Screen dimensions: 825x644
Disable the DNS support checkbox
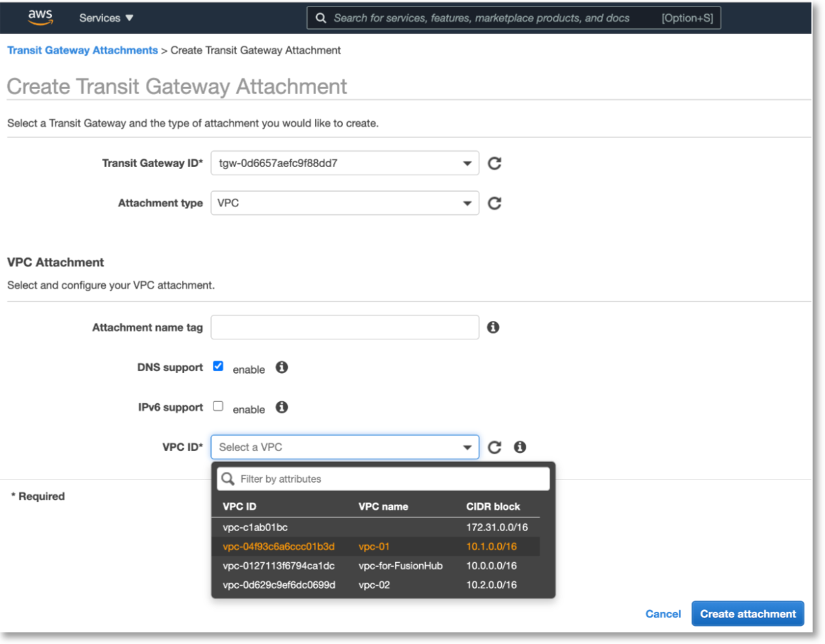click(x=218, y=366)
